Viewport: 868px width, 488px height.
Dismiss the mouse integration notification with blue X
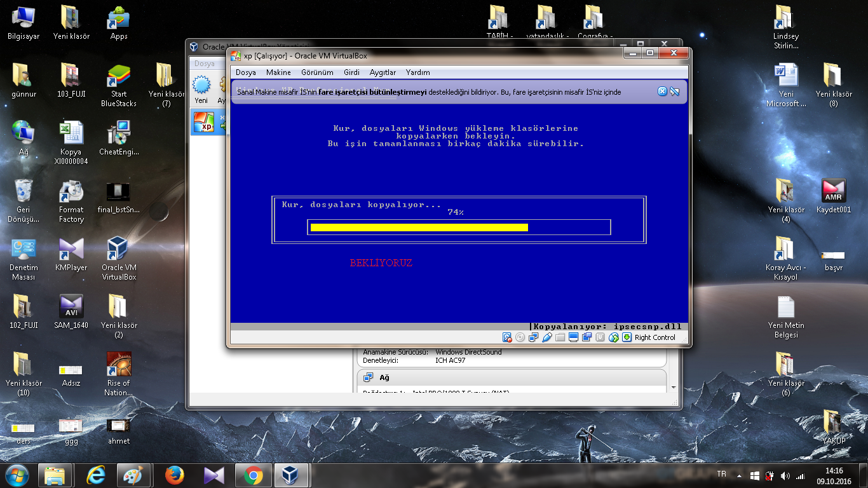[x=662, y=91]
